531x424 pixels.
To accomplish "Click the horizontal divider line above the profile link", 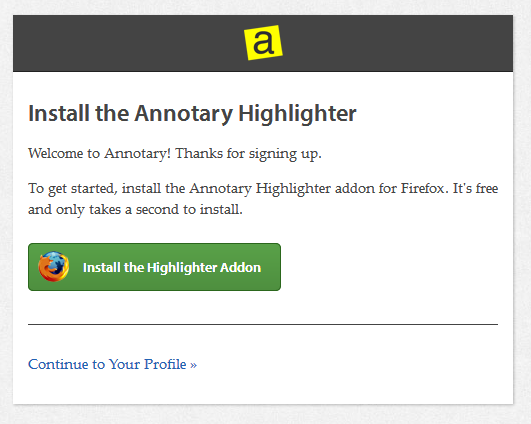I will [x=263, y=324].
